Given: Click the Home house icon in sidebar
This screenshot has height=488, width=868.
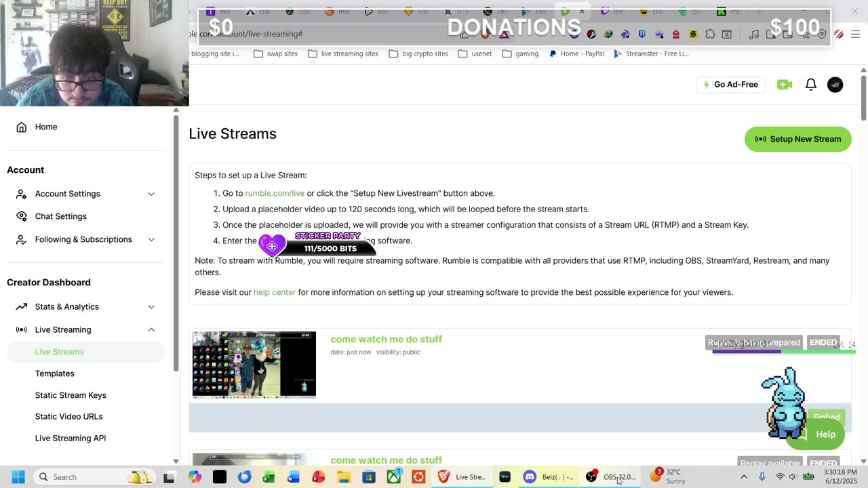Looking at the screenshot, I should [x=22, y=127].
